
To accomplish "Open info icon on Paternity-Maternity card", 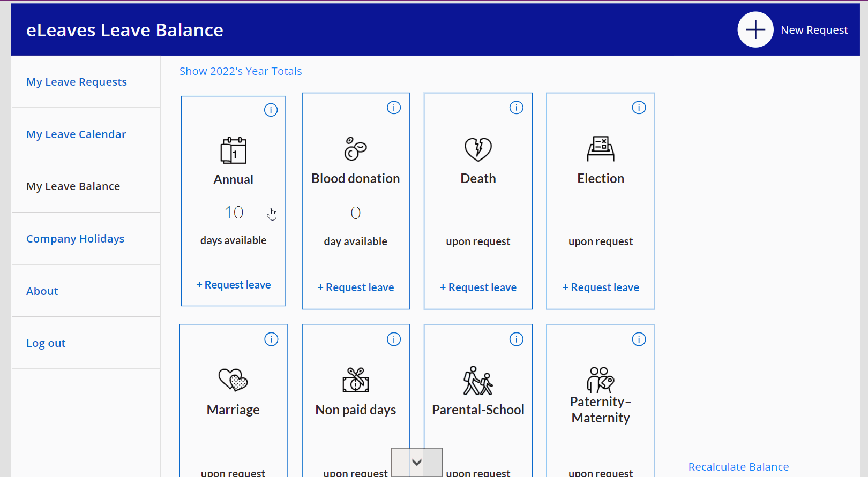I will click(x=639, y=339).
